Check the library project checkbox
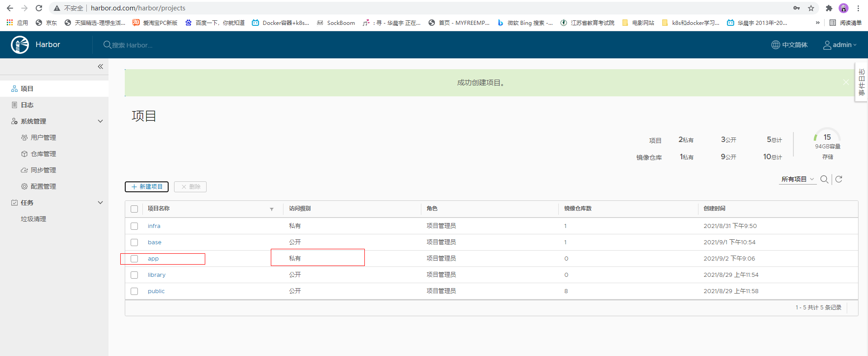The height and width of the screenshot is (356, 868). pyautogui.click(x=134, y=275)
